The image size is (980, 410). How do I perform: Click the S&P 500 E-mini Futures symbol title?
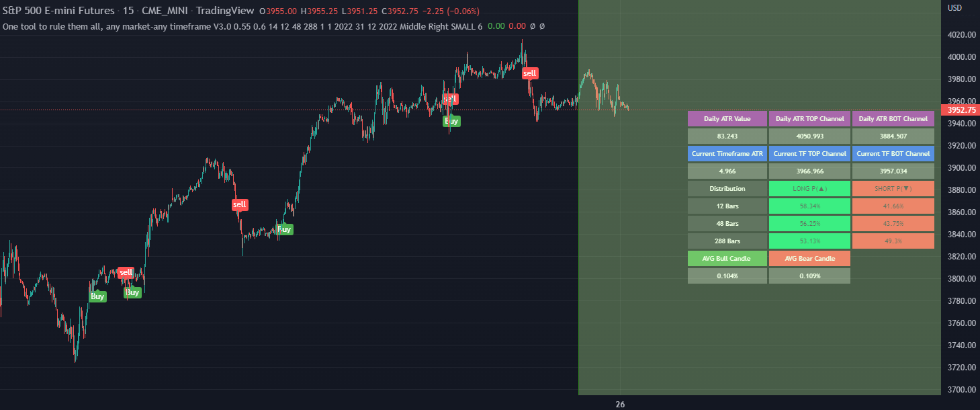tap(57, 11)
